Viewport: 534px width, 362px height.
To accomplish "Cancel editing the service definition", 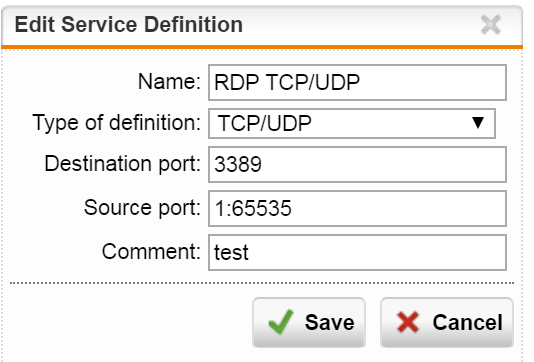I will coord(447,322).
